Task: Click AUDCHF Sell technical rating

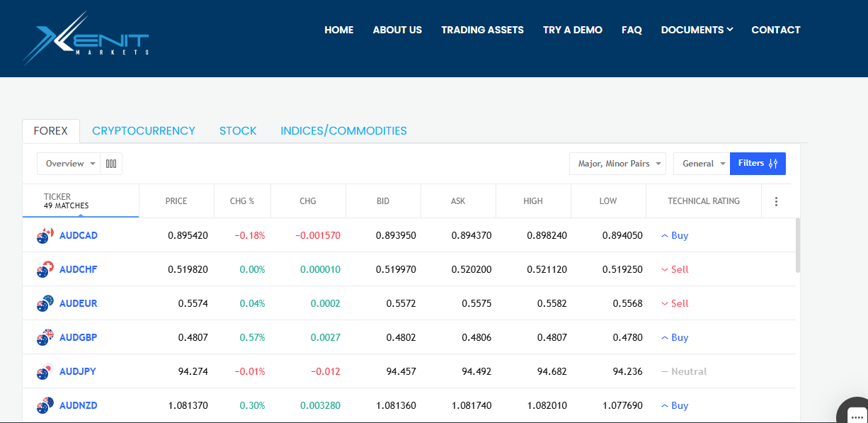Action: [x=675, y=269]
